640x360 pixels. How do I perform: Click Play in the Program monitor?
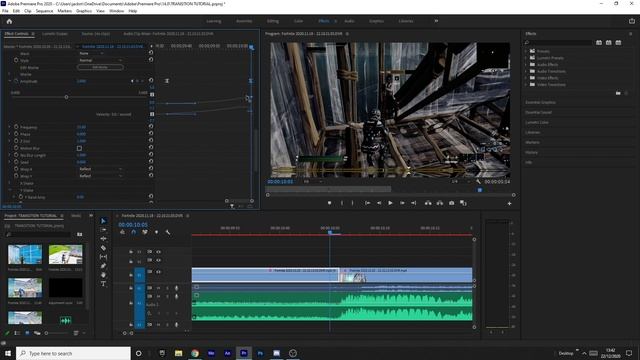point(390,203)
